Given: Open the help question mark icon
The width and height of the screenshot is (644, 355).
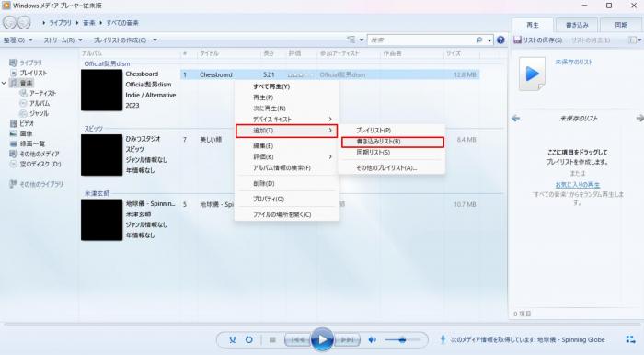Looking at the screenshot, I should click(x=500, y=40).
